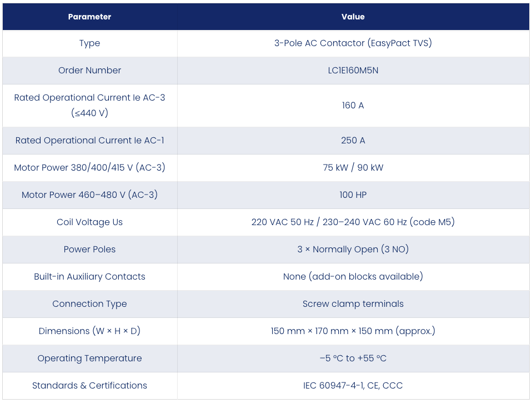Click the Rated Operational Current Ie AC-1 label
The height and width of the screenshot is (403, 532).
(x=89, y=140)
